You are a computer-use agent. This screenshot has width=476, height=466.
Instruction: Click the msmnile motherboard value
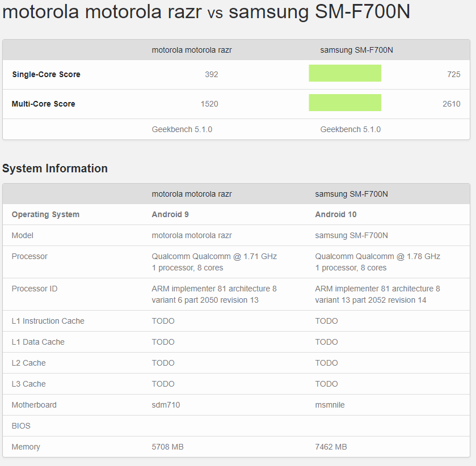[x=330, y=405]
